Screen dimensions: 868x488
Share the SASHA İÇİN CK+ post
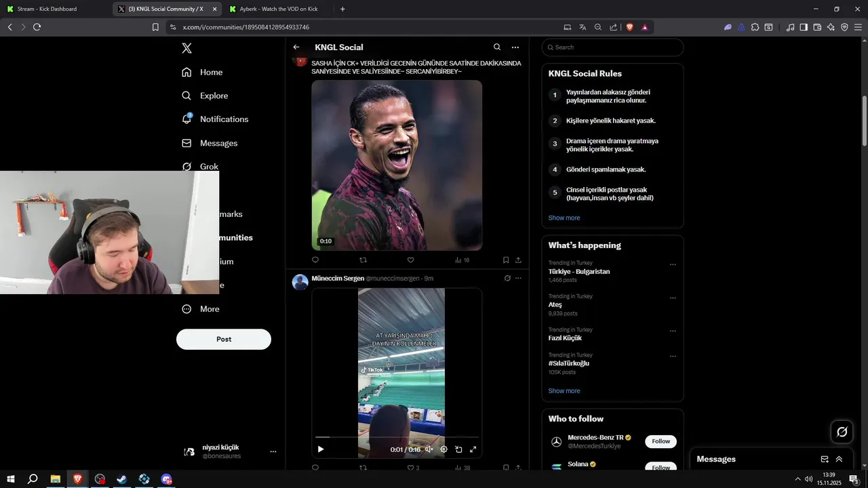[x=518, y=260]
